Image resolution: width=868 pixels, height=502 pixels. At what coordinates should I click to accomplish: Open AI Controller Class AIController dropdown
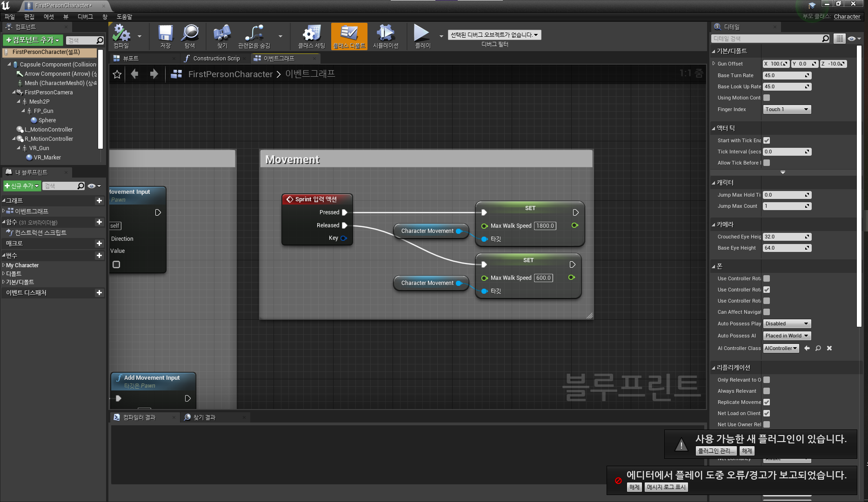click(x=781, y=348)
